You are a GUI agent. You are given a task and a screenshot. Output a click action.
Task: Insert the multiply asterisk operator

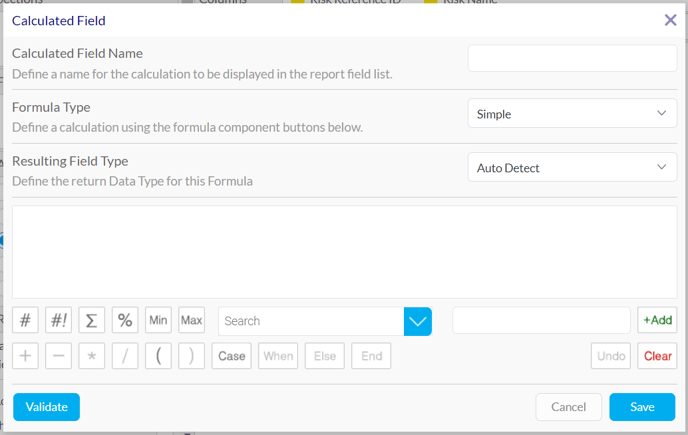[92, 356]
